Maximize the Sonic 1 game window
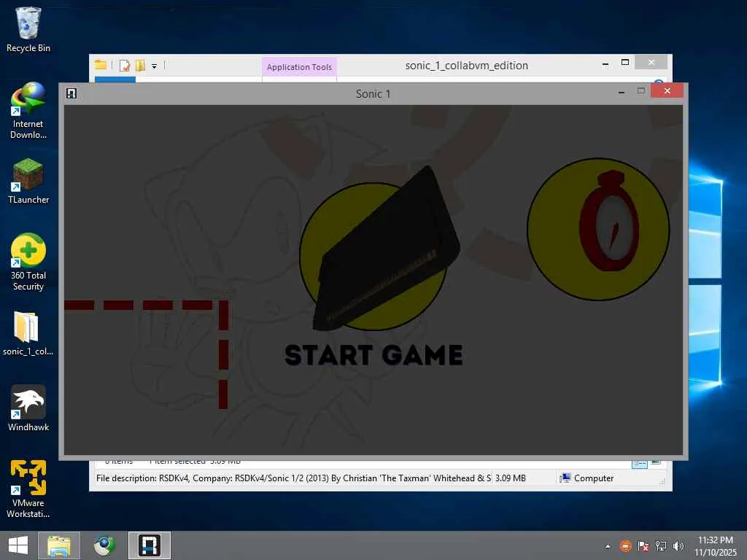The image size is (747, 560). coord(640,91)
